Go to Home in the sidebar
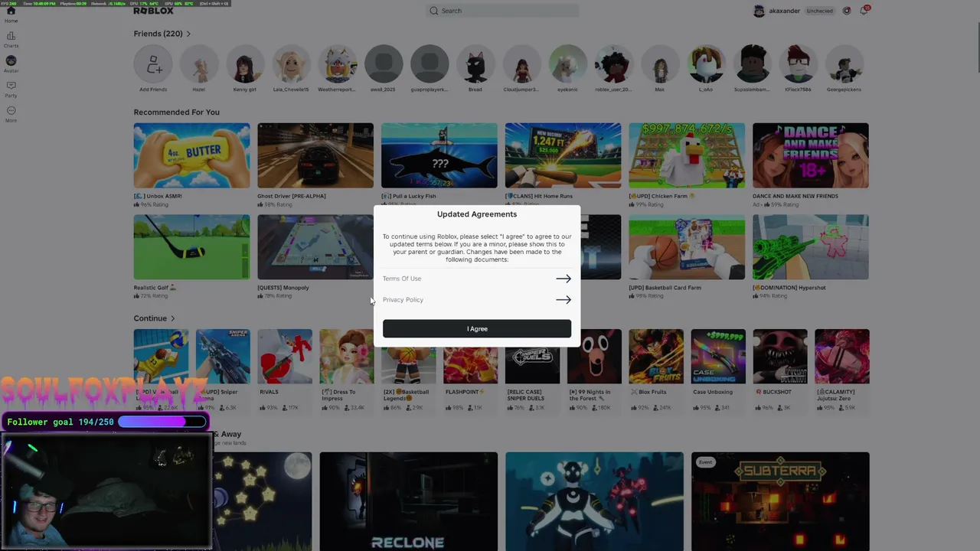 pos(11,14)
